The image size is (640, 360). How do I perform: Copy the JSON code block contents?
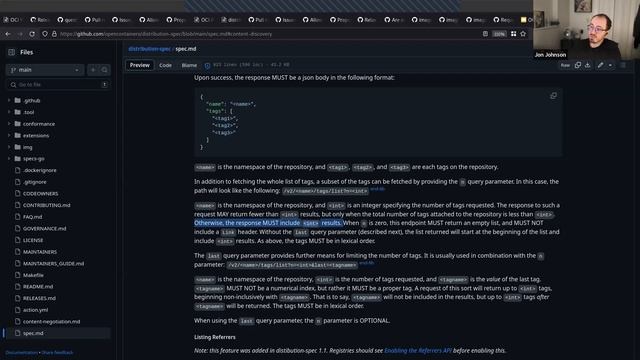pyautogui.click(x=553, y=96)
